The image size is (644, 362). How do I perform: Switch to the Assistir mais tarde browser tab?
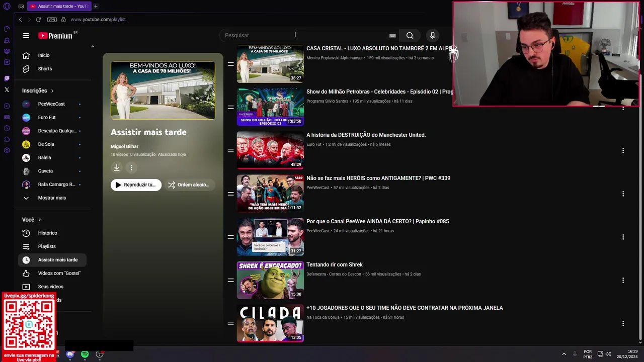tap(58, 6)
